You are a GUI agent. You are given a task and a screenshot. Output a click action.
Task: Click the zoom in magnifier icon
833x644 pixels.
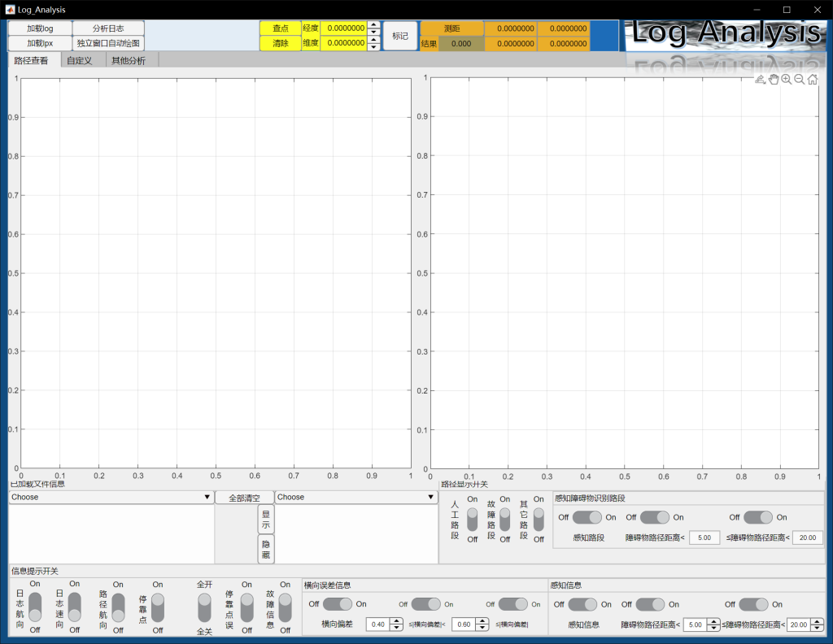(786, 79)
